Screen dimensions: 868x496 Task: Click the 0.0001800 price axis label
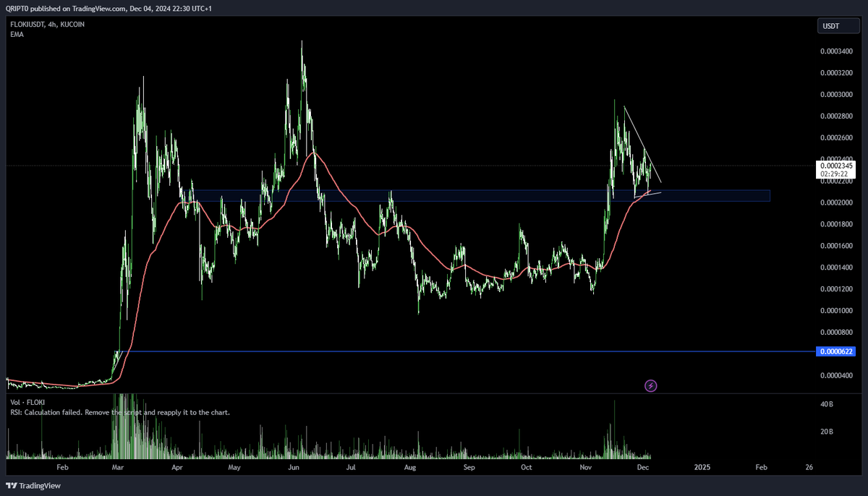[836, 224]
